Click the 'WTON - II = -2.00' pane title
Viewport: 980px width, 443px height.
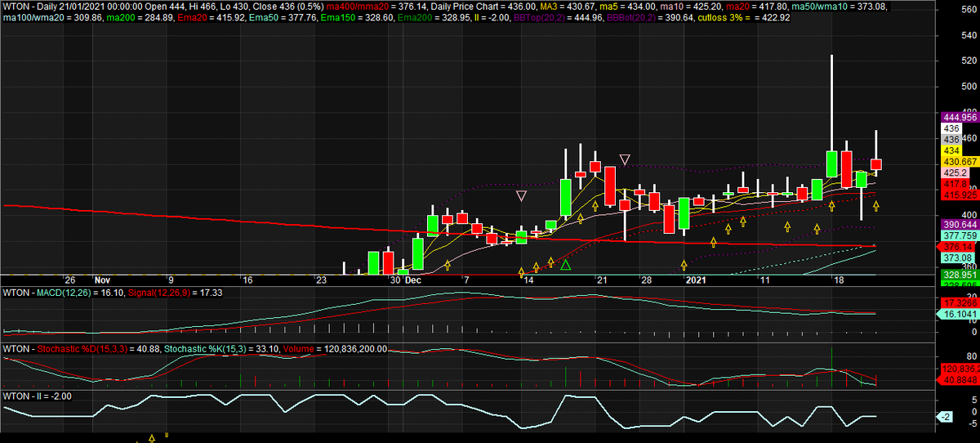pos(38,396)
